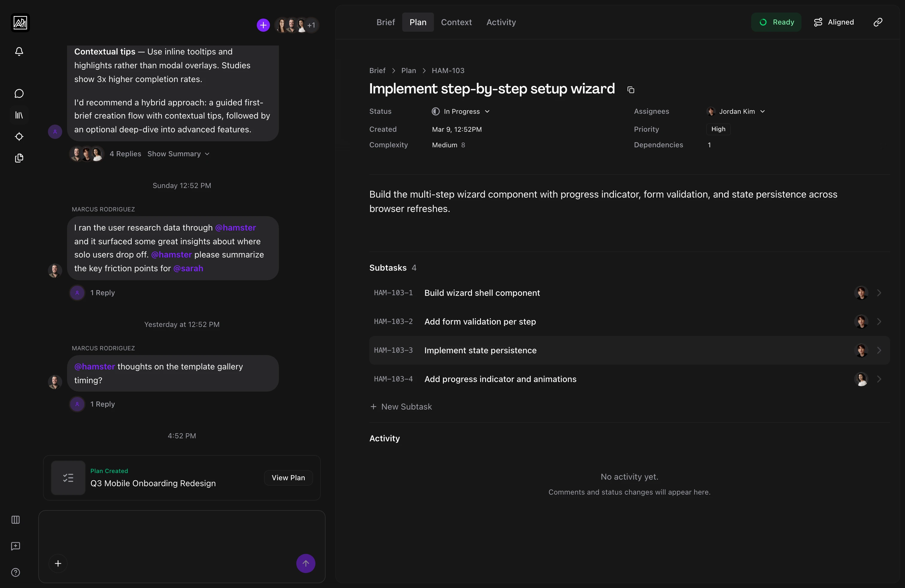The height and width of the screenshot is (588, 905).
Task: Click the help question mark icon
Action: tap(16, 572)
